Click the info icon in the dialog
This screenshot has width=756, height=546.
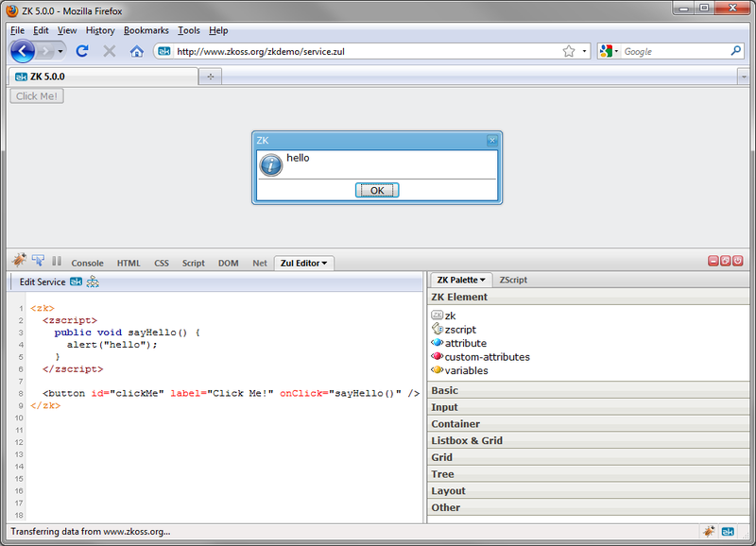(x=271, y=164)
